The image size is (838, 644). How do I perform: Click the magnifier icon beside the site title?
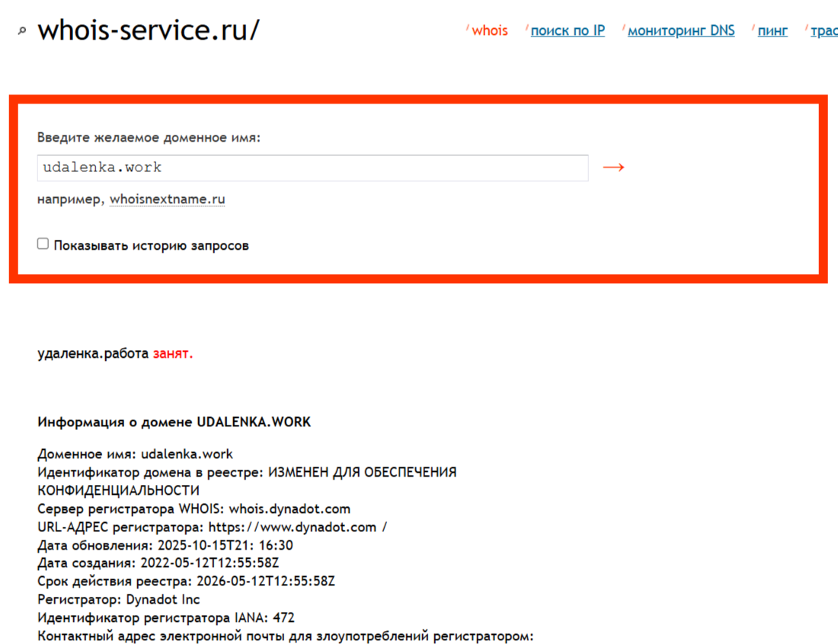(x=22, y=31)
